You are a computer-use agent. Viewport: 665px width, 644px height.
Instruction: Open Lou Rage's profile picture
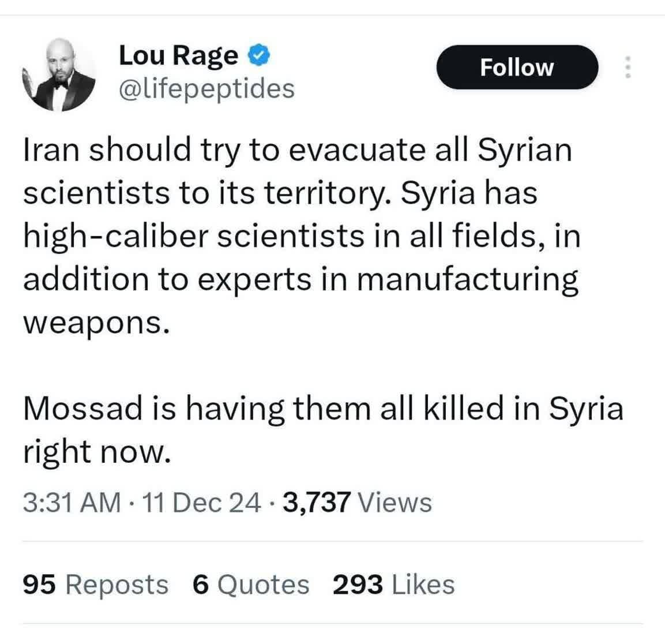pos(58,74)
